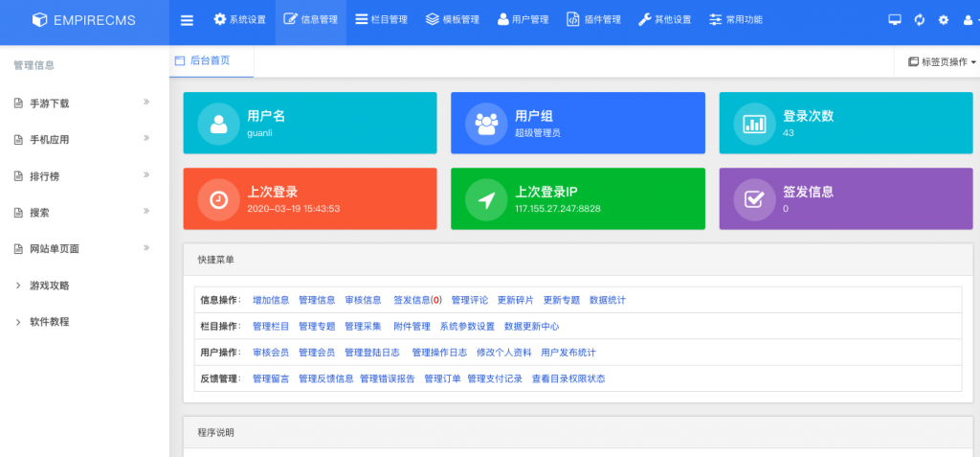Open the 标签页操作 dropdown
The image size is (980, 457).
942,61
